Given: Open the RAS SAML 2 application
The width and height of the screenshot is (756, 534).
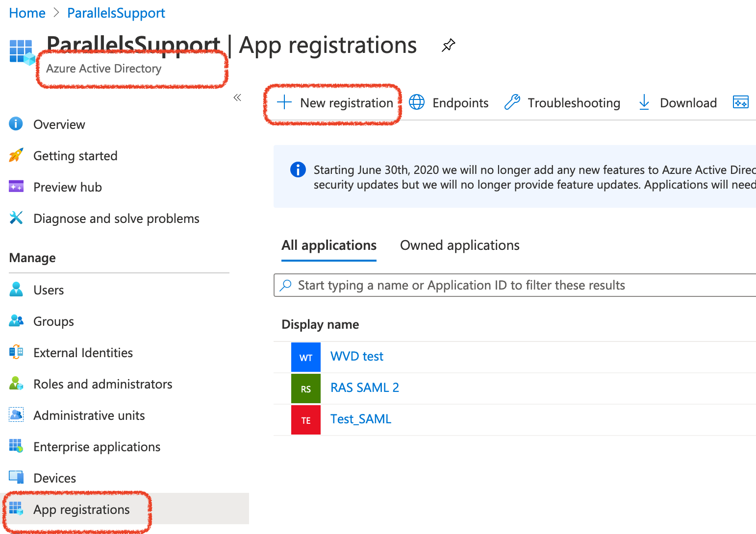Looking at the screenshot, I should pos(364,388).
